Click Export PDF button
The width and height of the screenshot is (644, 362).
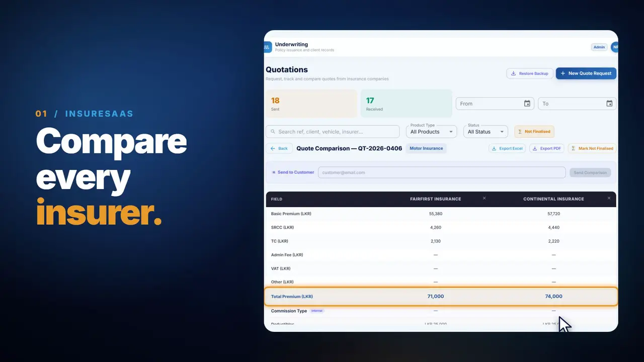pyautogui.click(x=546, y=148)
